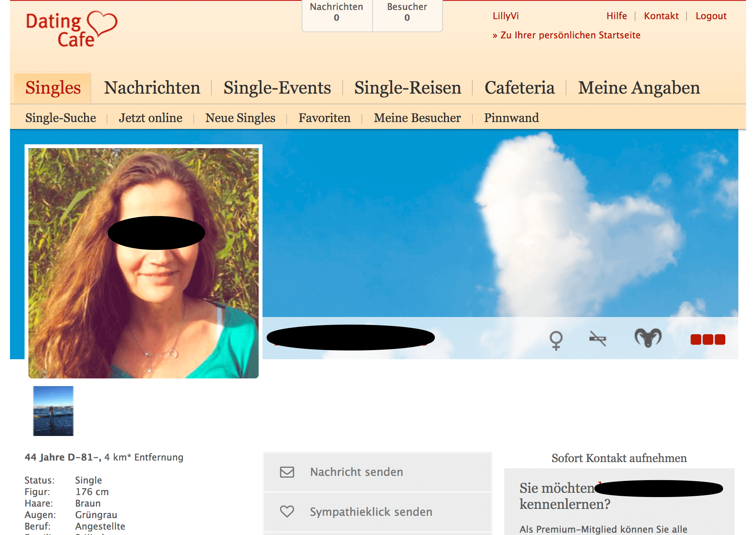Click the Figur value '176 cm'
This screenshot has height=535, width=756.
(x=92, y=492)
